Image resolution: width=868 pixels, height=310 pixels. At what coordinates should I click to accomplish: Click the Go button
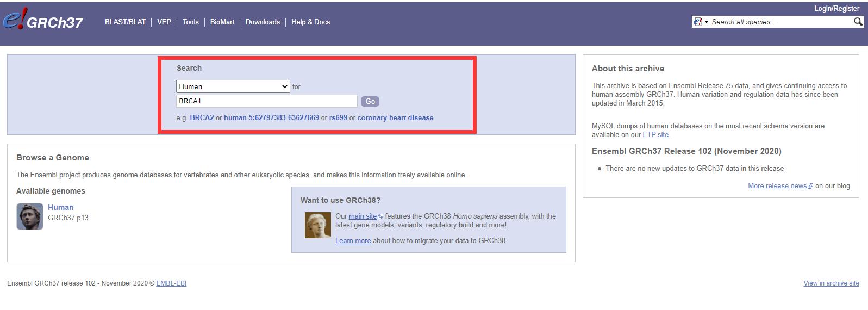coord(370,101)
